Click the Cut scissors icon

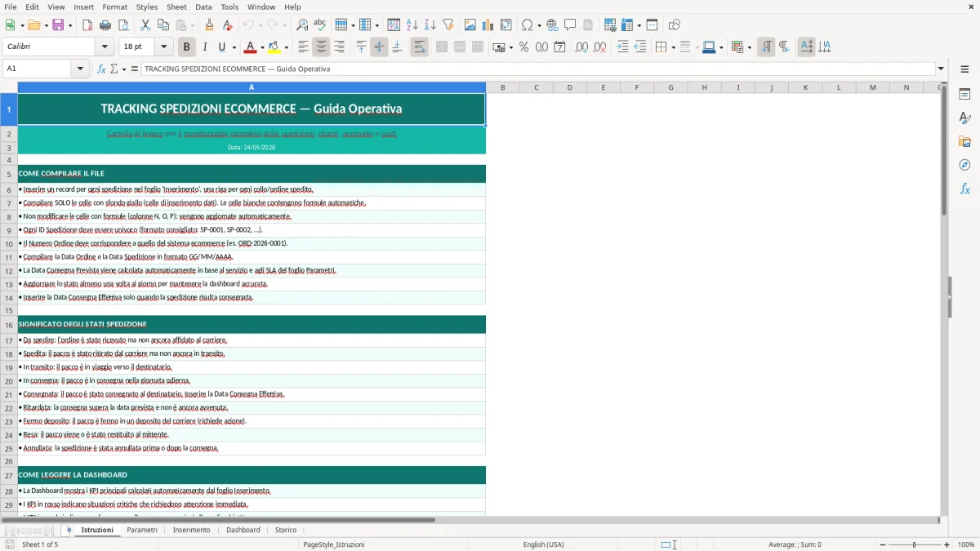(145, 25)
